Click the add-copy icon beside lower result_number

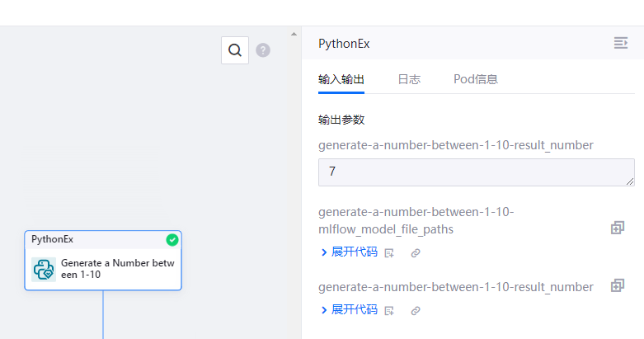(x=617, y=286)
